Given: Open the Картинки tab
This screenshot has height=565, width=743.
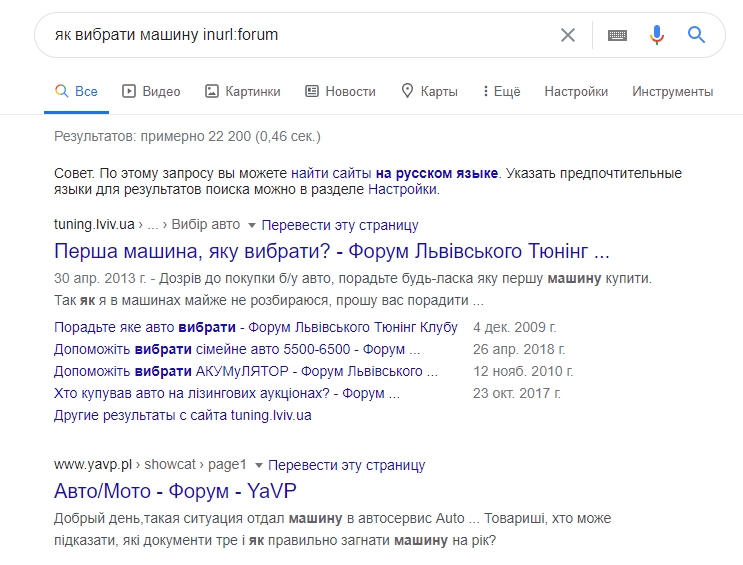Looking at the screenshot, I should pyautogui.click(x=243, y=91).
